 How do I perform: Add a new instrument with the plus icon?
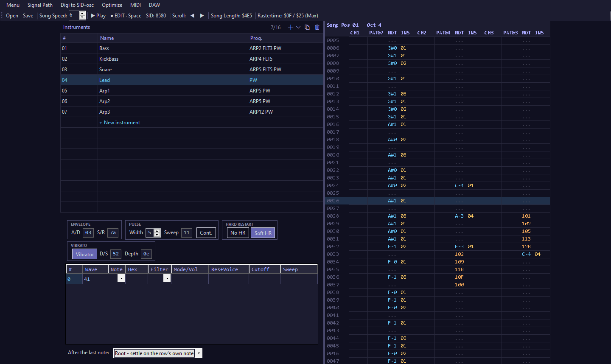pyautogui.click(x=290, y=27)
